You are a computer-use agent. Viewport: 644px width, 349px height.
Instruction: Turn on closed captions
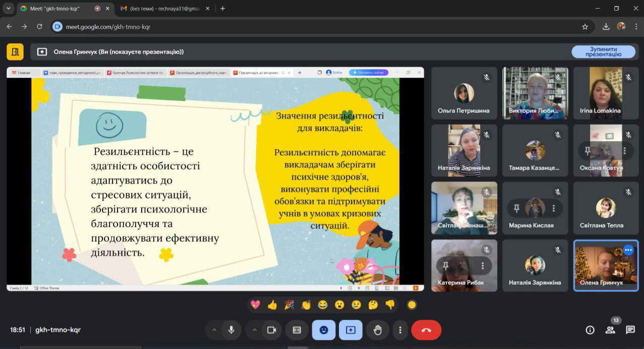(297, 330)
